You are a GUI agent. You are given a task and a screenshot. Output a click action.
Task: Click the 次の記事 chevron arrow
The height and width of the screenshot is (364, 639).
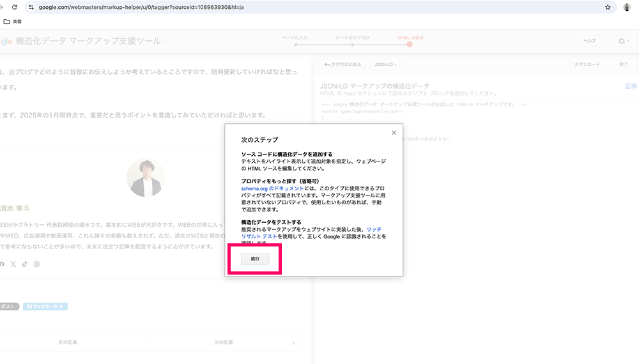[293, 343]
